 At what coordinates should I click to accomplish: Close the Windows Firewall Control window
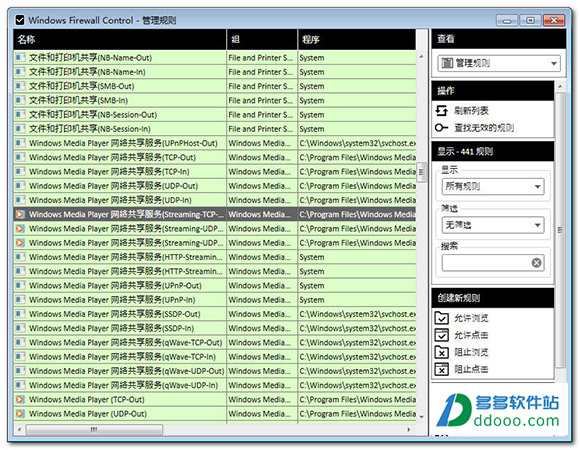tap(554, 20)
